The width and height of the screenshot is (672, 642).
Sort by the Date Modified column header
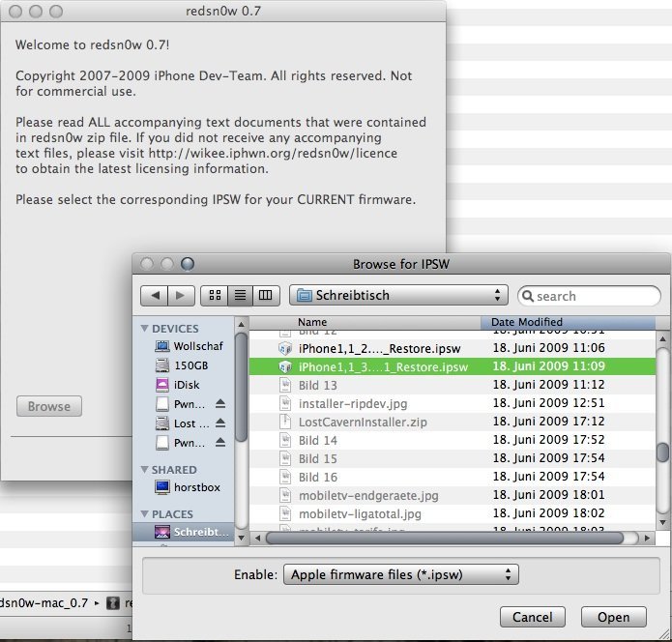(568, 322)
